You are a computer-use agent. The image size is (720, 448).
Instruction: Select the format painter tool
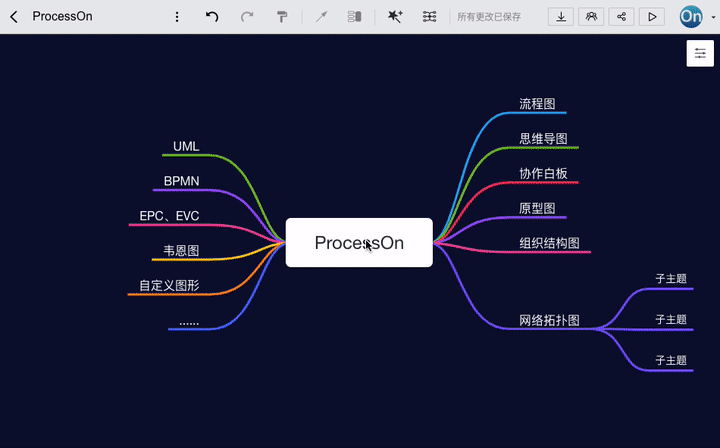282,17
